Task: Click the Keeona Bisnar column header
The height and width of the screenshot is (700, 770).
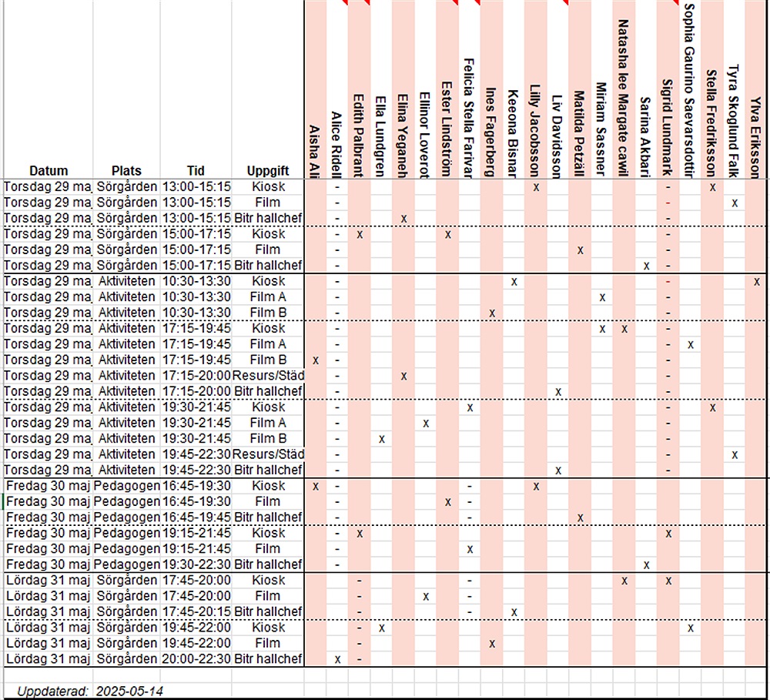Action: coord(514,134)
